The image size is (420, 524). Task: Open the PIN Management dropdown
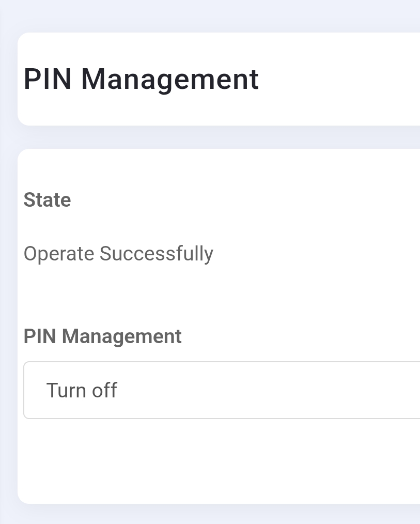click(x=222, y=390)
